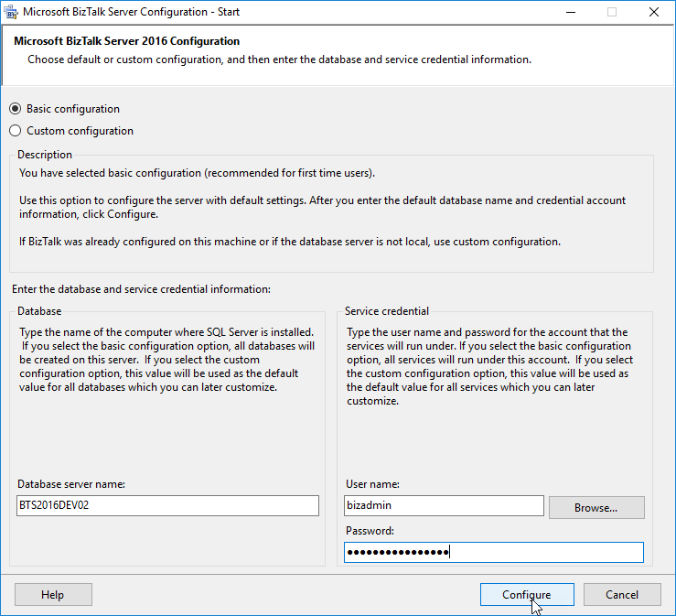Click the 'Description' group label
The height and width of the screenshot is (616, 676).
pyautogui.click(x=45, y=155)
